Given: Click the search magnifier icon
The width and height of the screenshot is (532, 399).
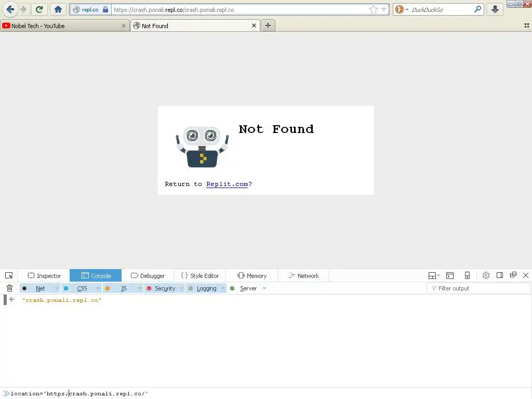Looking at the screenshot, I should coord(478,9).
